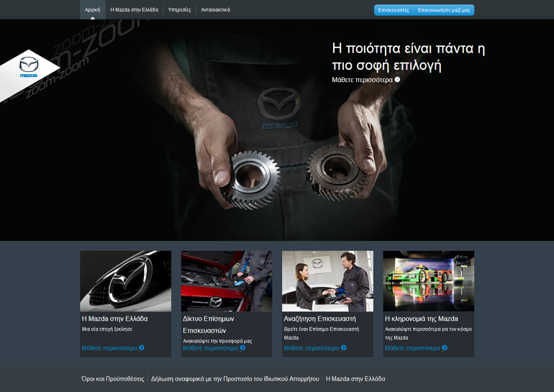The width and height of the screenshot is (554, 392).
Task: Open Η Mazda στην Ελλάδα menu item
Action: pyautogui.click(x=134, y=10)
